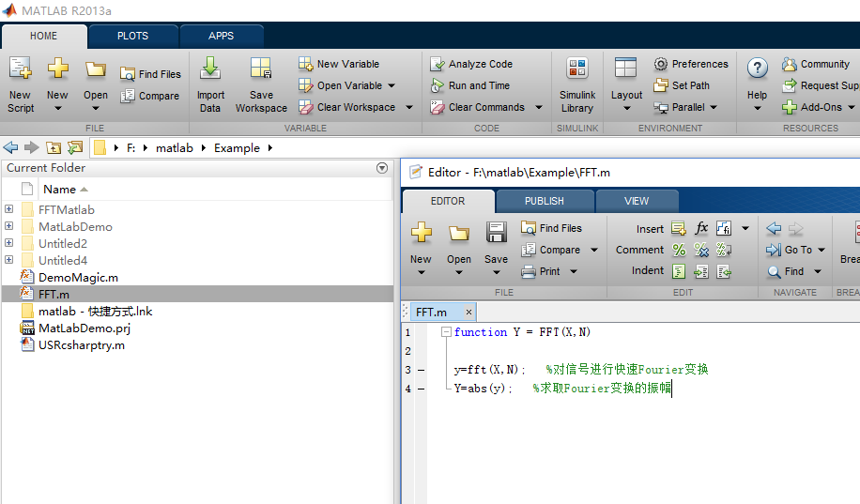Click matlab in address path
This screenshot has height=504, width=860.
point(175,148)
